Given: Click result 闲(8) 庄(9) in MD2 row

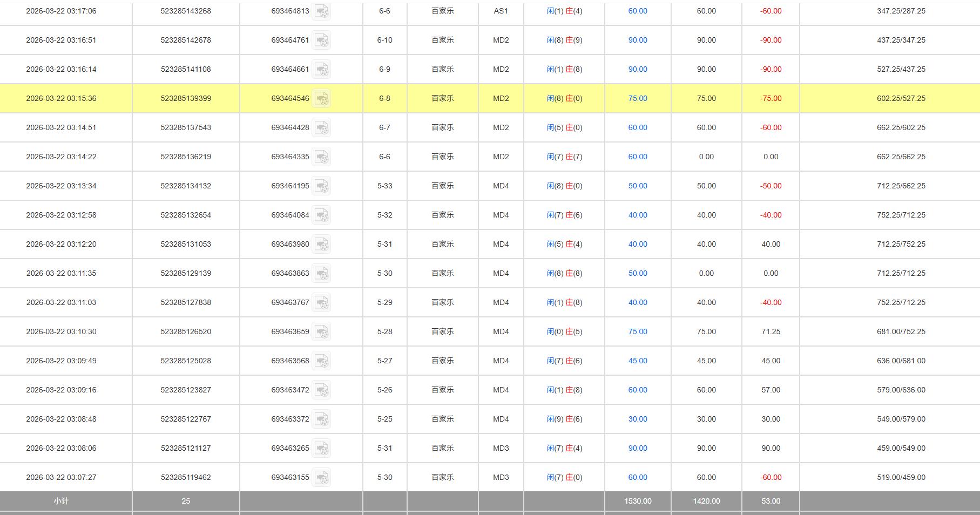Looking at the screenshot, I should point(564,40).
